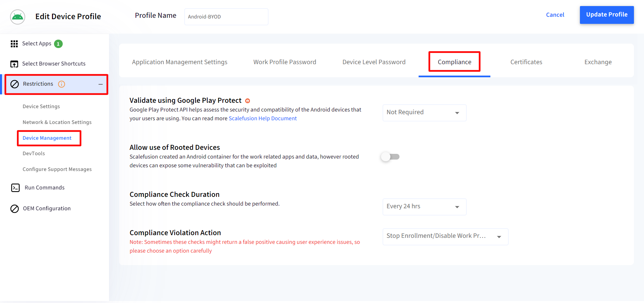Screen dimensions: 644x303
Task: Click the Compliance Violation Action heading
Action: (x=175, y=233)
